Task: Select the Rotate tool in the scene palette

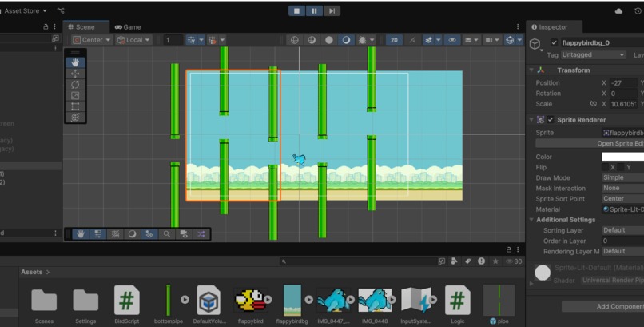Action: click(75, 85)
